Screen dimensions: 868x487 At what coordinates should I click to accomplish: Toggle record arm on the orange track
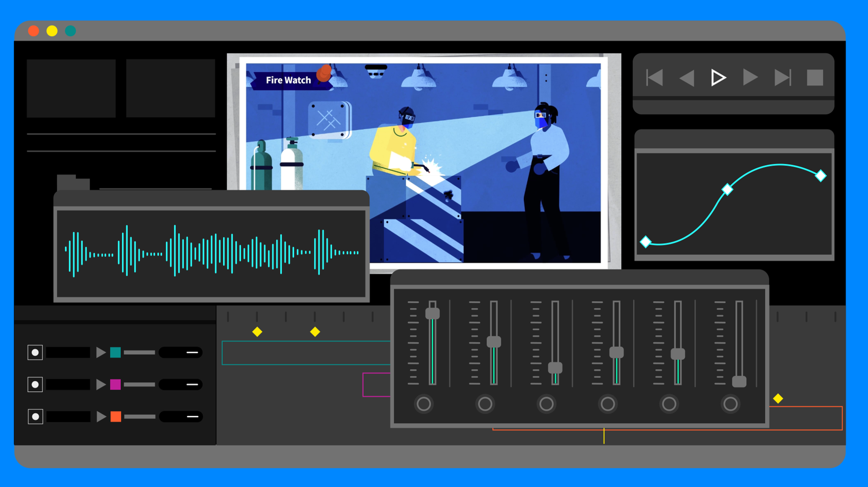35,416
